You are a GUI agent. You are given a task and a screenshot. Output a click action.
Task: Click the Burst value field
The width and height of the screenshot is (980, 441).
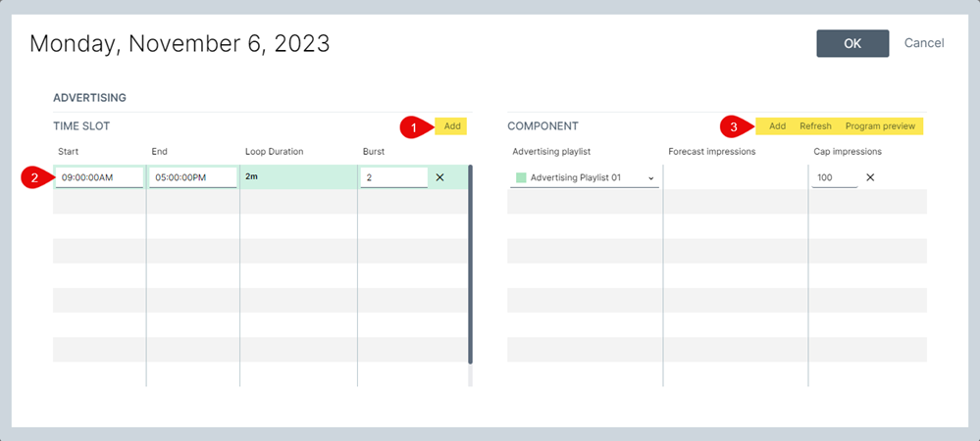click(392, 177)
